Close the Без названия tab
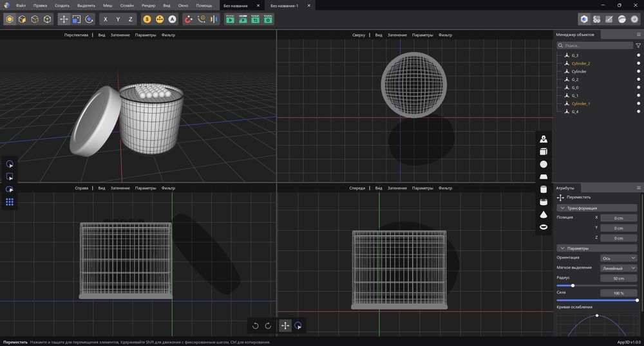The height and width of the screenshot is (346, 644). coord(258,6)
